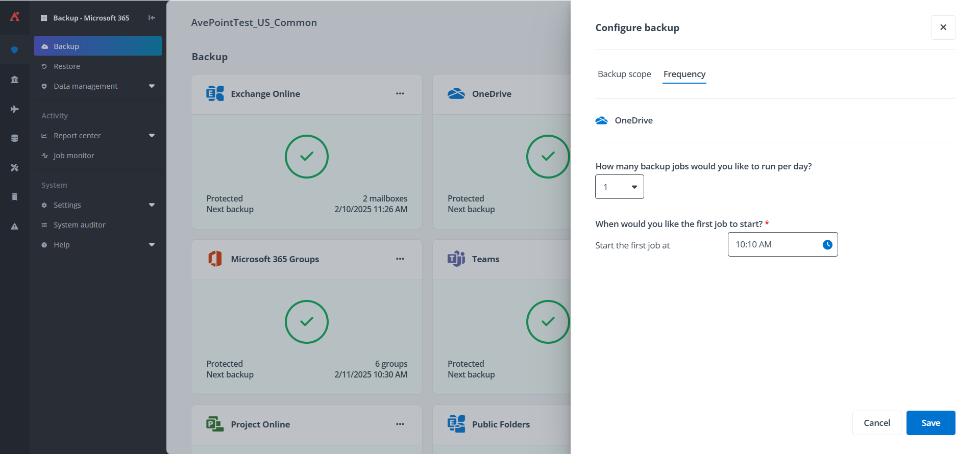Open Exchange Online more options ellipsis
The width and height of the screenshot is (980, 454).
(400, 93)
